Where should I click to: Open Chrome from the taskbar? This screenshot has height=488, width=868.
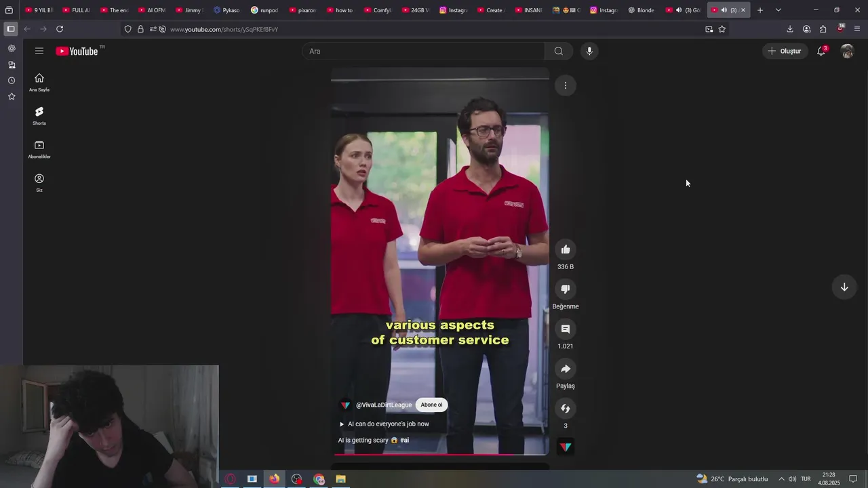click(319, 479)
